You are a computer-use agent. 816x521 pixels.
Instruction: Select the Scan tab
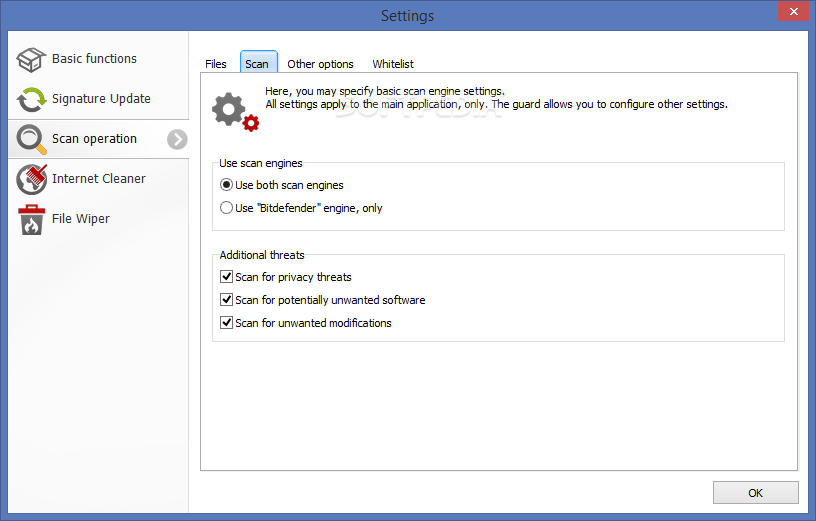[x=258, y=62]
